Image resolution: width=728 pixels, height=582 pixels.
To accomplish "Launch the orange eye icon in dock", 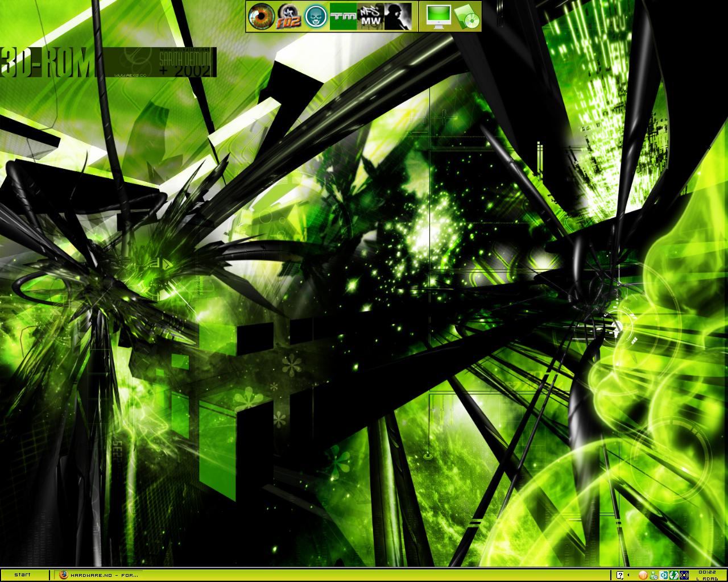I will pos(261,16).
